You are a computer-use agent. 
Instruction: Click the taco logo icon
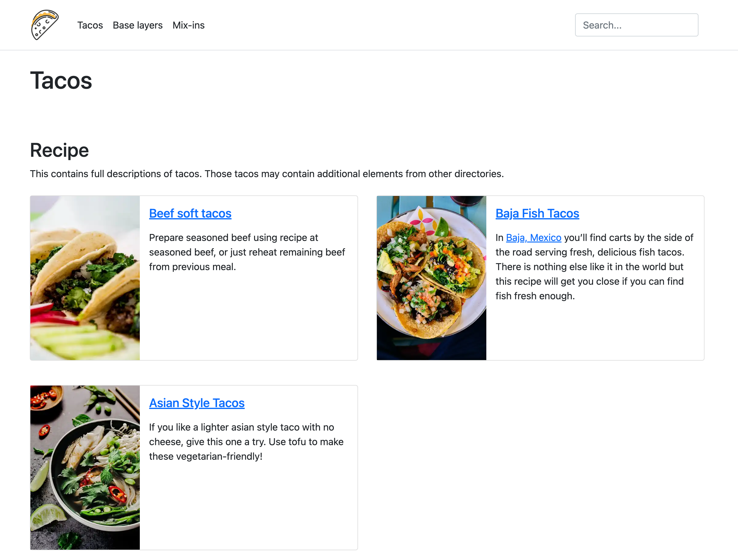click(x=45, y=25)
